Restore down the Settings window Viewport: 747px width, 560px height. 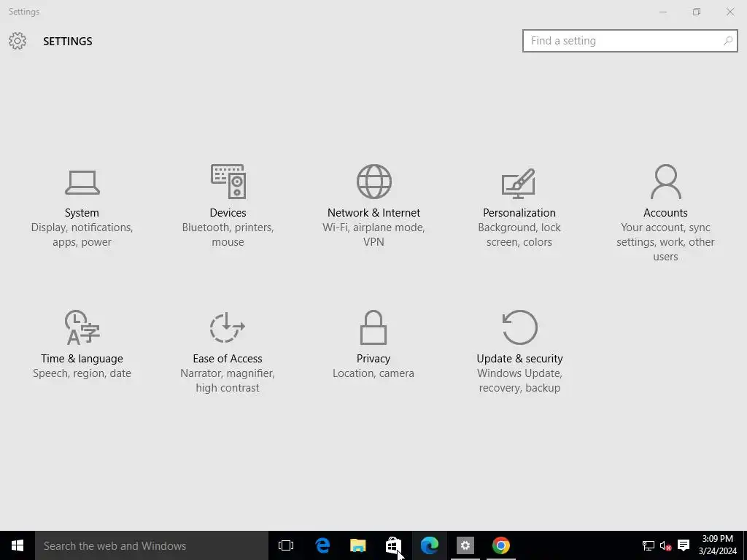(697, 12)
